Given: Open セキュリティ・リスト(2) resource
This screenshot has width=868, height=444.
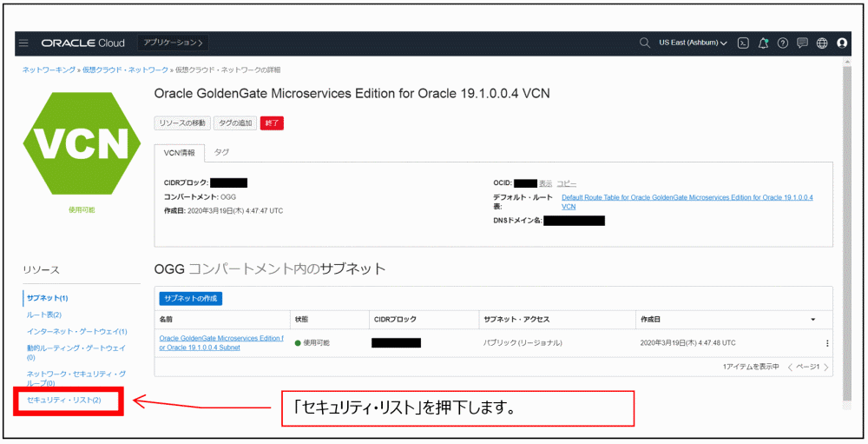Looking at the screenshot, I should pyautogui.click(x=64, y=401).
